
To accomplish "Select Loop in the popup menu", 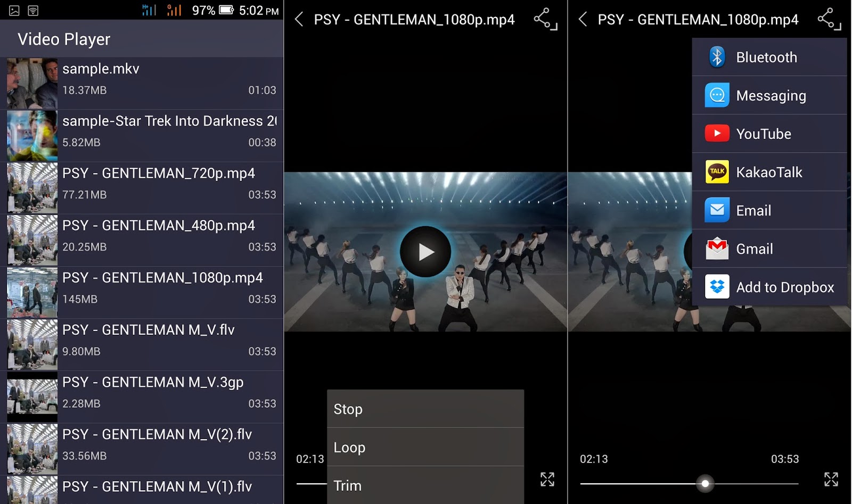I will (425, 447).
